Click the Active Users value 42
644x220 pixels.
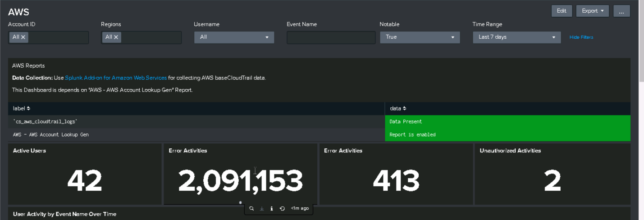click(85, 181)
